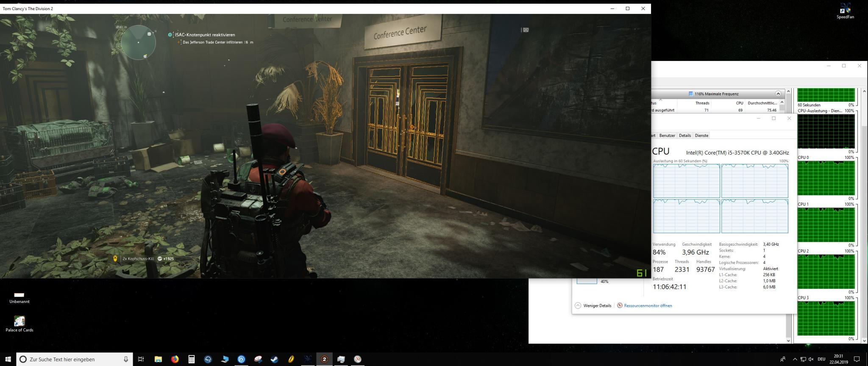Click the '+1925' XP reward in the game
The image size is (868, 366).
pos(168,258)
